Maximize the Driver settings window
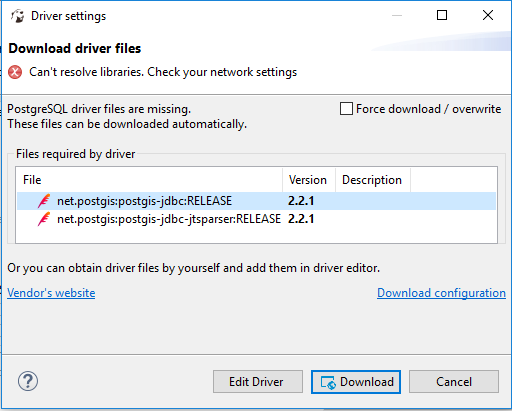This screenshot has width=512, height=411. pos(442,15)
